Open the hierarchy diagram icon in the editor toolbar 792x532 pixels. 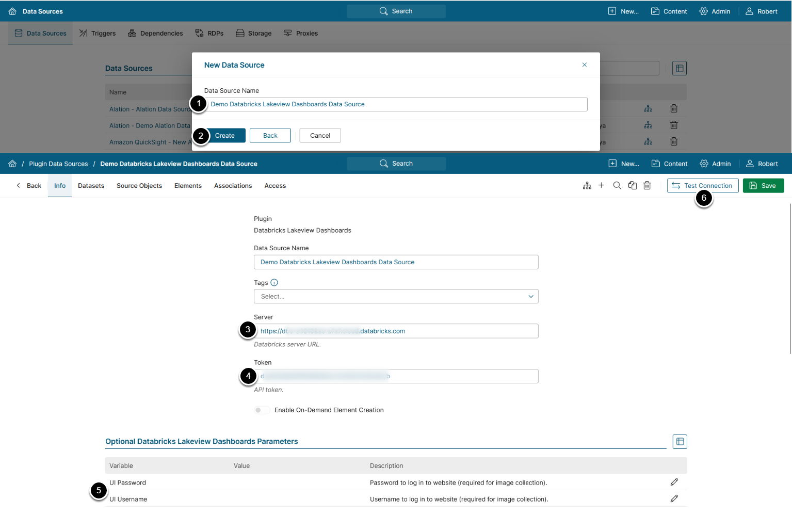point(587,185)
